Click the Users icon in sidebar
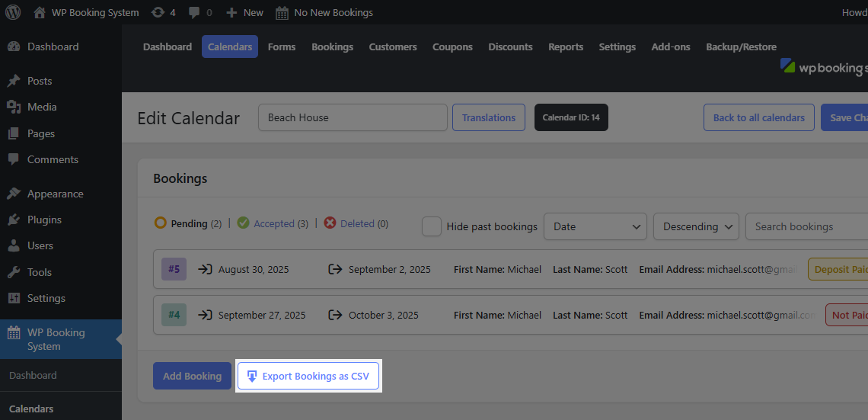 click(14, 246)
